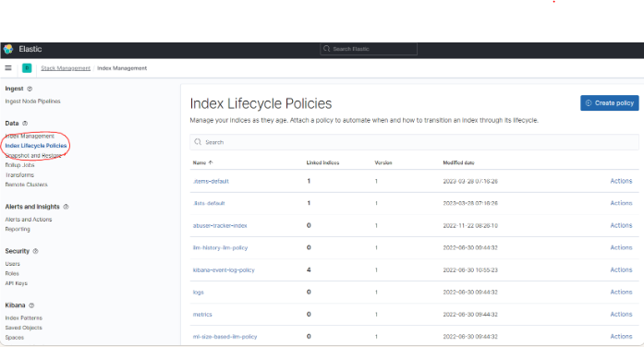This screenshot has height=347, width=644.
Task: Open the metrics policy
Action: (x=202, y=314)
